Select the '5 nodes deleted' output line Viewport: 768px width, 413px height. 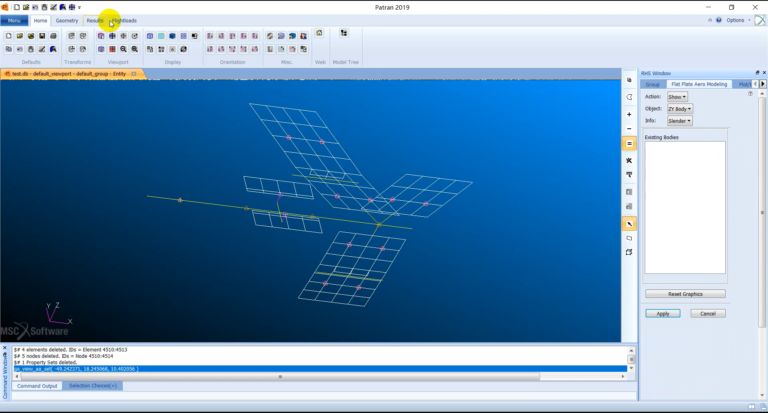tap(63, 356)
